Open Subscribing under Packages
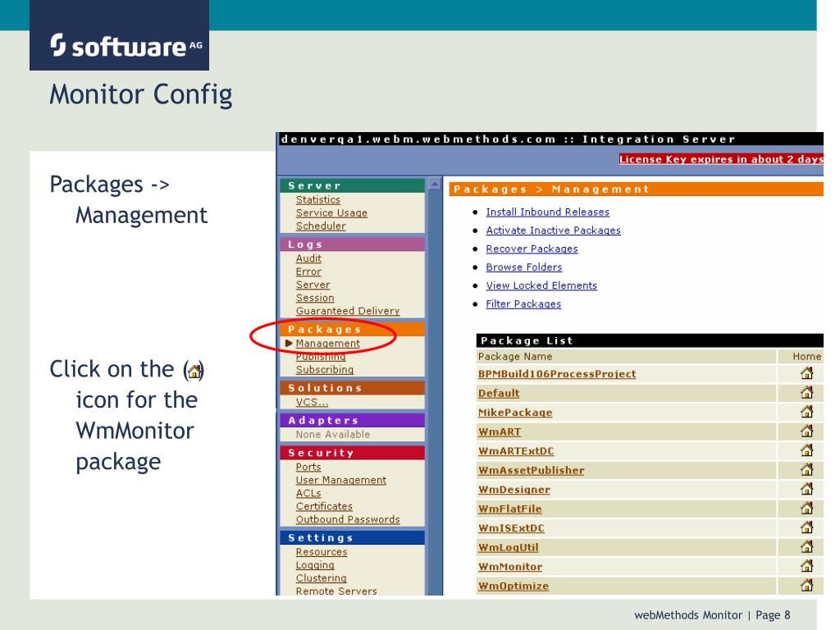 (x=325, y=370)
